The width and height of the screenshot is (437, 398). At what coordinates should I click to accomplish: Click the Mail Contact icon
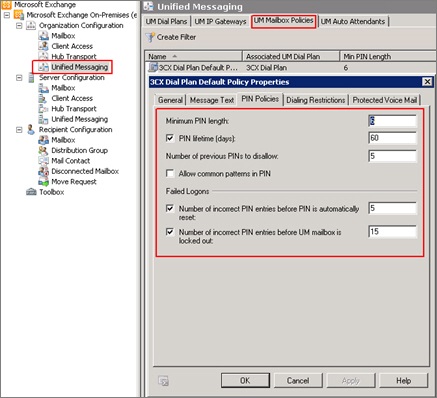43,161
